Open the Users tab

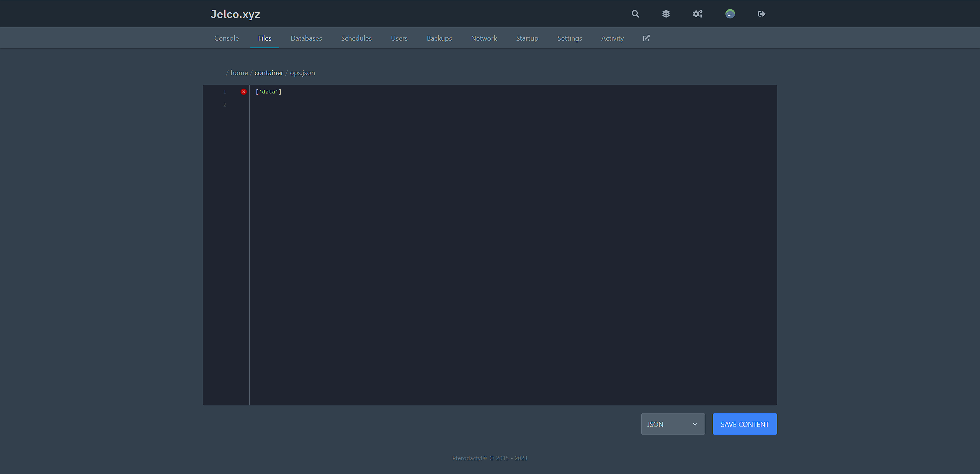(x=399, y=38)
